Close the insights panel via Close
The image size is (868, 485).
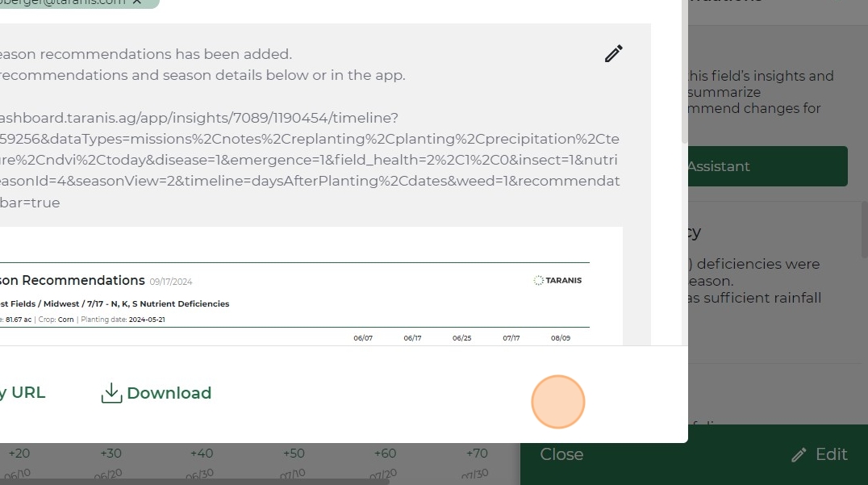(x=561, y=454)
